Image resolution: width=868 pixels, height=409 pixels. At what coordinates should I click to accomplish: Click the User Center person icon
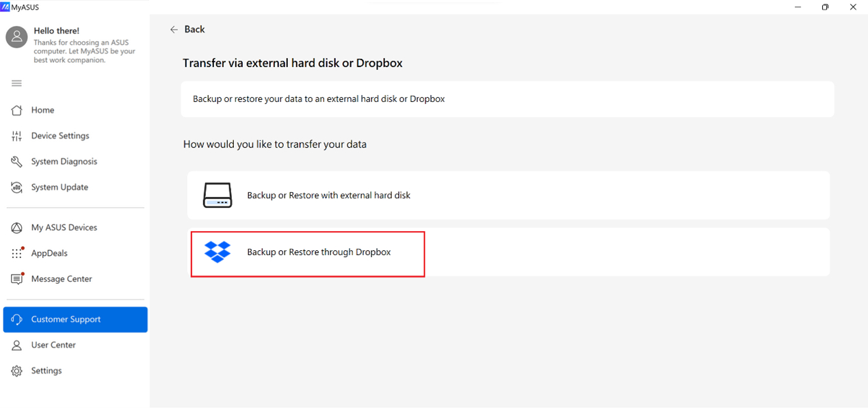[x=17, y=345]
